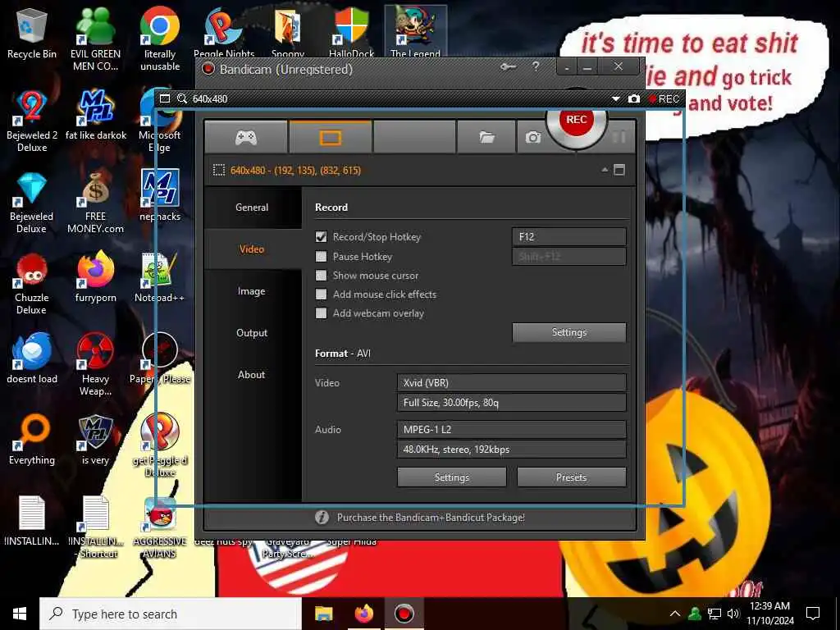This screenshot has height=630, width=840.
Task: Select the Chrome 'literally unusable' desktop icon
Action: pos(160,39)
